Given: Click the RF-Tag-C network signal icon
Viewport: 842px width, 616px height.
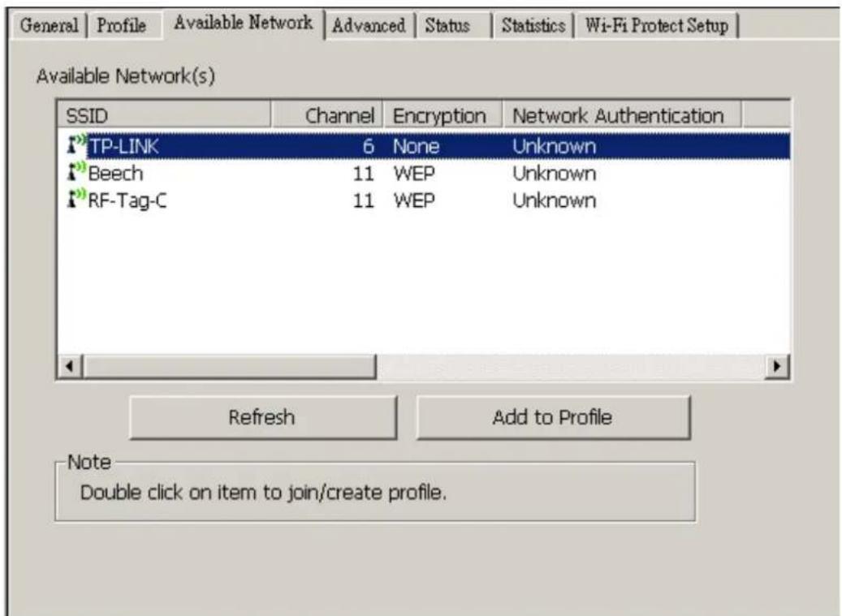Looking at the screenshot, I should (x=76, y=199).
